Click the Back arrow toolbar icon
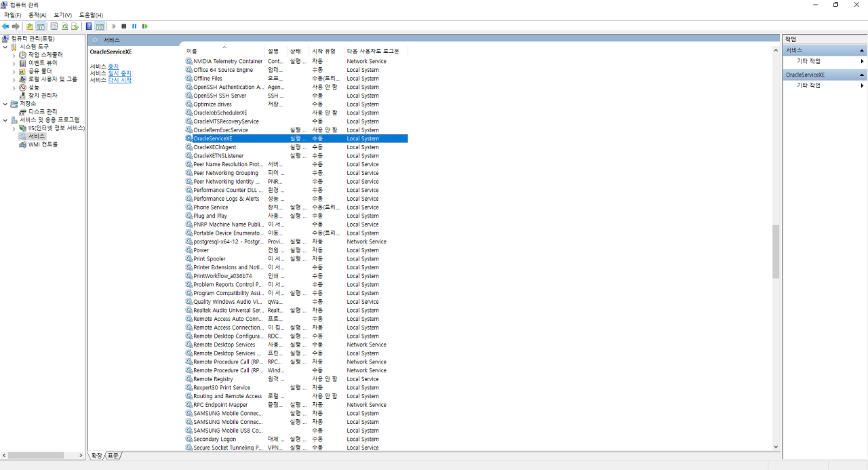This screenshot has width=868, height=470. click(x=5, y=26)
